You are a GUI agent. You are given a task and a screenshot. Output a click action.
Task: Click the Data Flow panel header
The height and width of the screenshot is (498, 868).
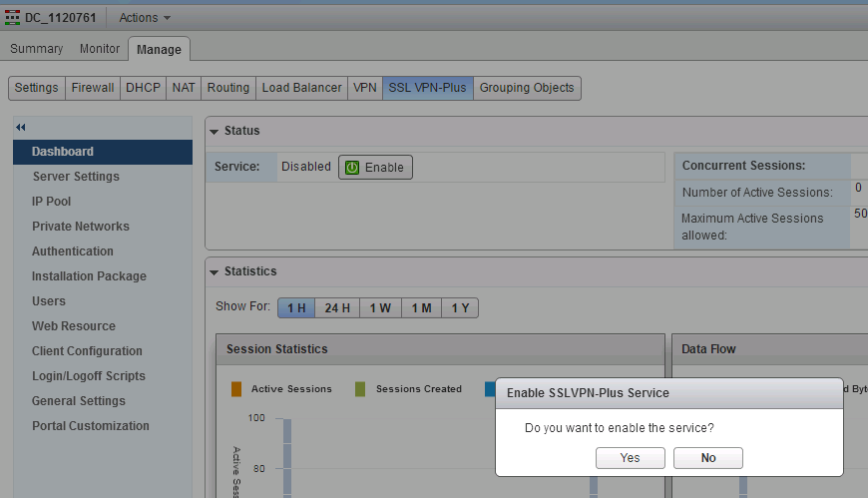point(770,349)
